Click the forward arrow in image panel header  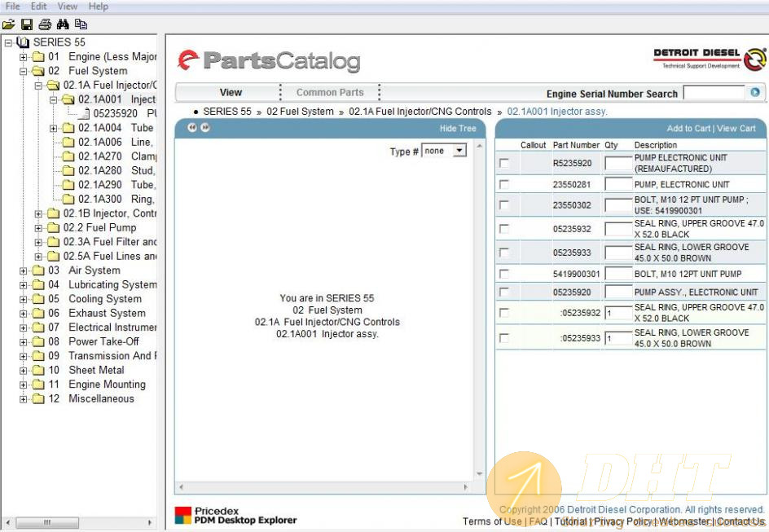click(x=205, y=127)
